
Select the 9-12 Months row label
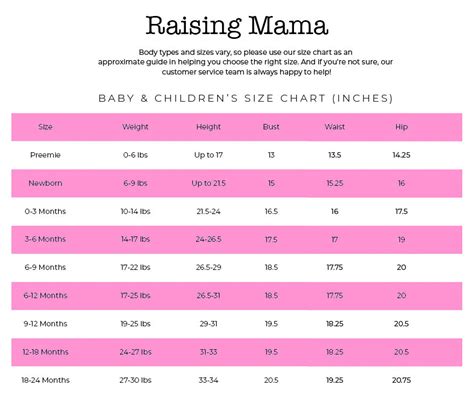pos(45,324)
